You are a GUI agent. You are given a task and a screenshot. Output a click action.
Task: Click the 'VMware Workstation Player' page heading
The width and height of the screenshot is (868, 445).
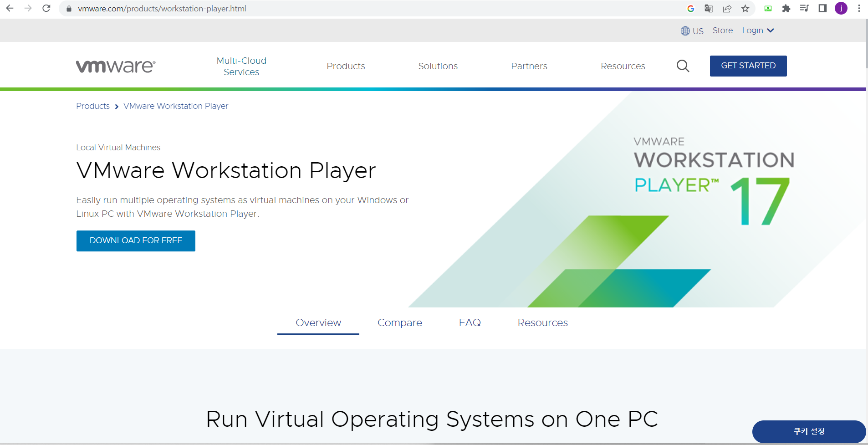(226, 170)
